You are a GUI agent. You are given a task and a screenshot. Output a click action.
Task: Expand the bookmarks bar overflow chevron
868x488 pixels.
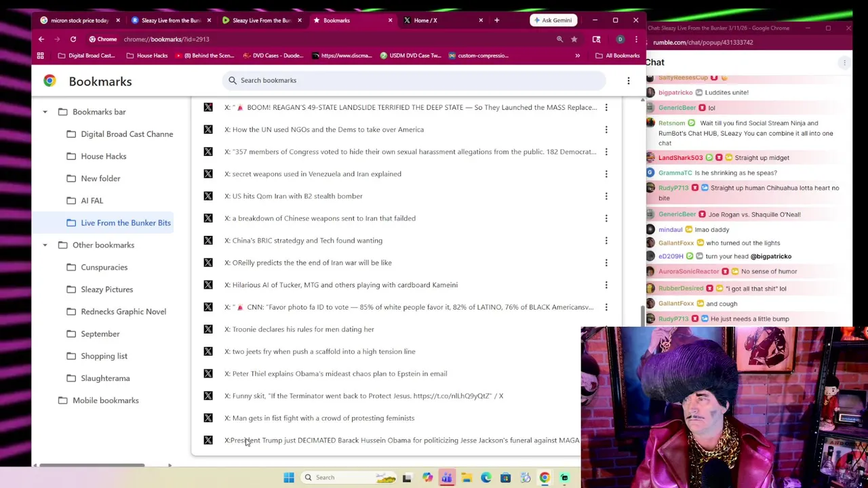coord(577,56)
